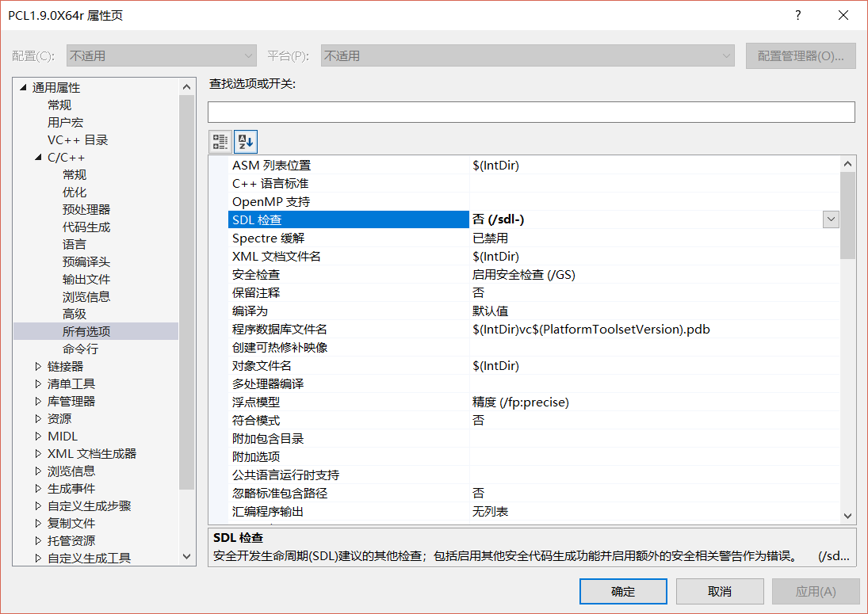Select 命令行 under C/C++
This screenshot has width=868, height=614.
pos(81,349)
